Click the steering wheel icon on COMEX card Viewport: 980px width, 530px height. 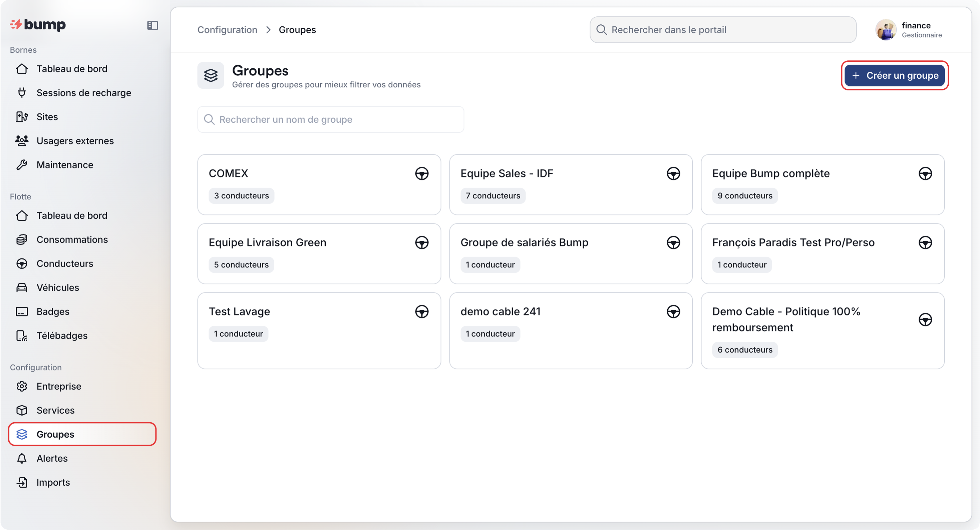click(x=421, y=173)
